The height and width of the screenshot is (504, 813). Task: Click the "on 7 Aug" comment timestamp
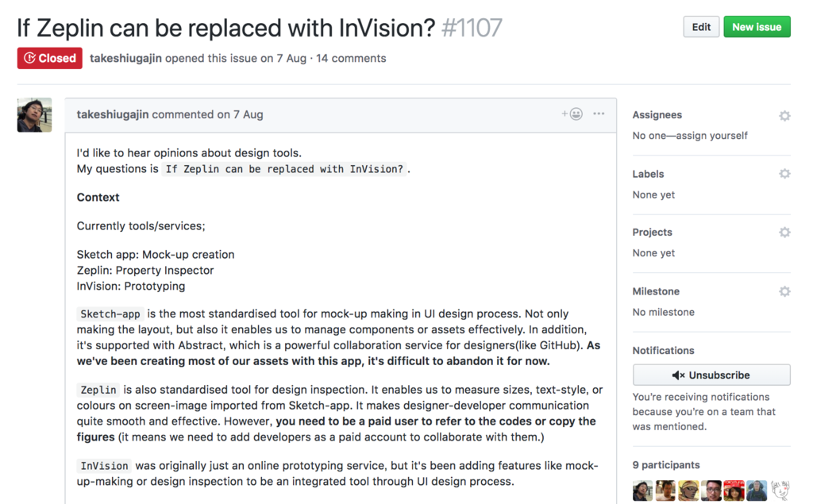[240, 114]
